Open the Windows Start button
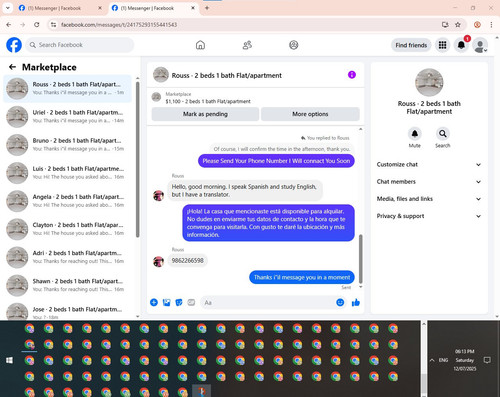The width and height of the screenshot is (500, 397). [x=9, y=360]
